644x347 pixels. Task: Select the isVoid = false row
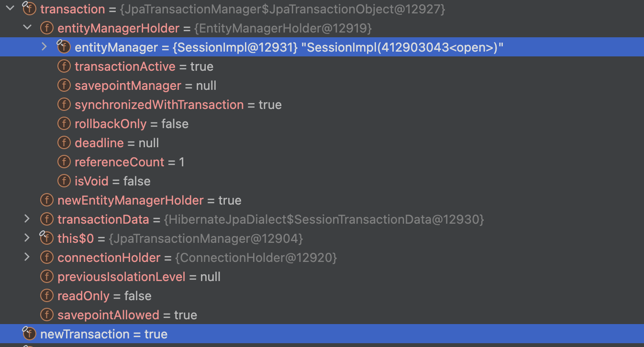(x=322, y=181)
